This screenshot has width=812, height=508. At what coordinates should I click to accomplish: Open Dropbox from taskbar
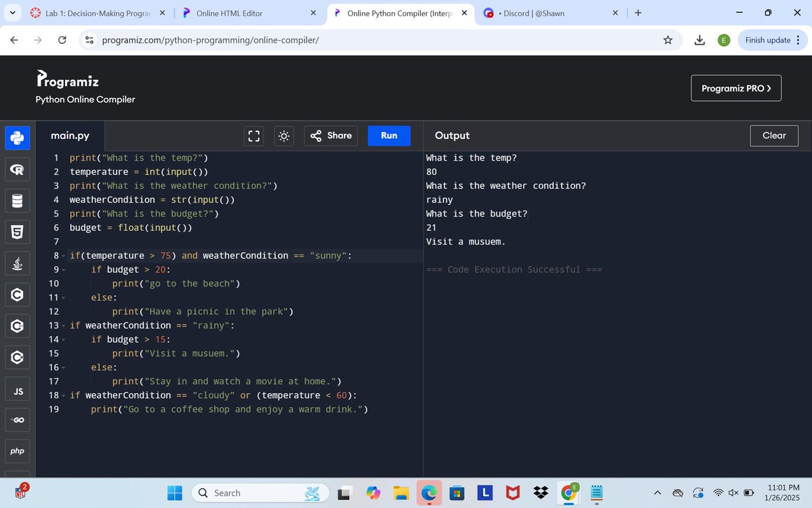coord(540,493)
